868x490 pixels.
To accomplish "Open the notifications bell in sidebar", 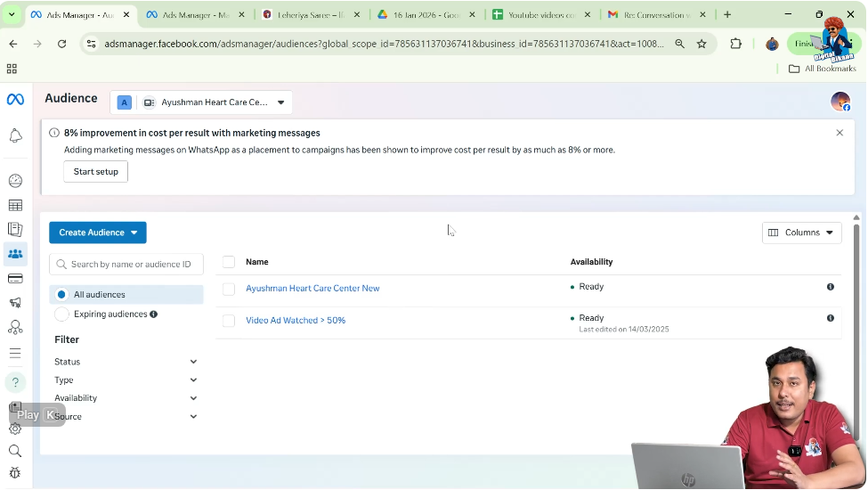I will 15,135.
